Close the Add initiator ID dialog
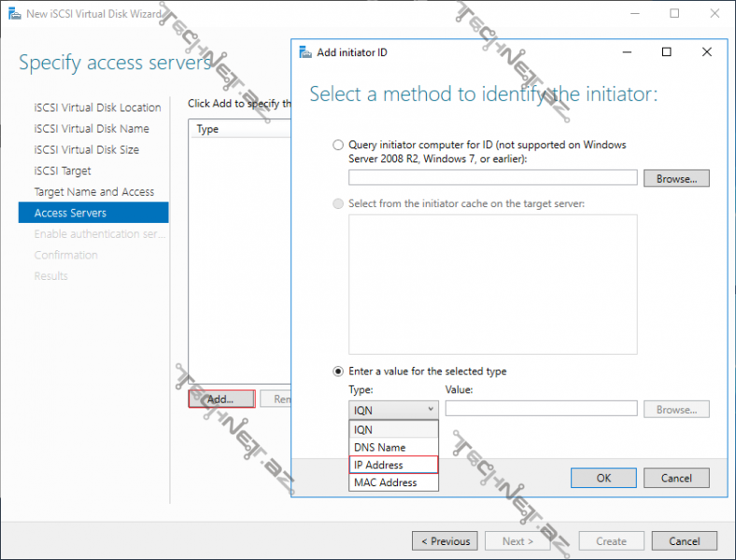The width and height of the screenshot is (736, 560). coord(707,52)
